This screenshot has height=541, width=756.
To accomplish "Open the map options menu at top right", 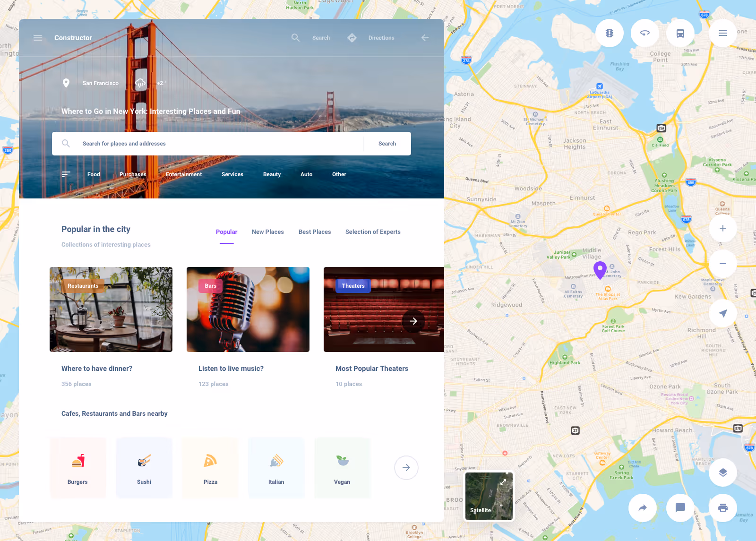I will pyautogui.click(x=722, y=33).
